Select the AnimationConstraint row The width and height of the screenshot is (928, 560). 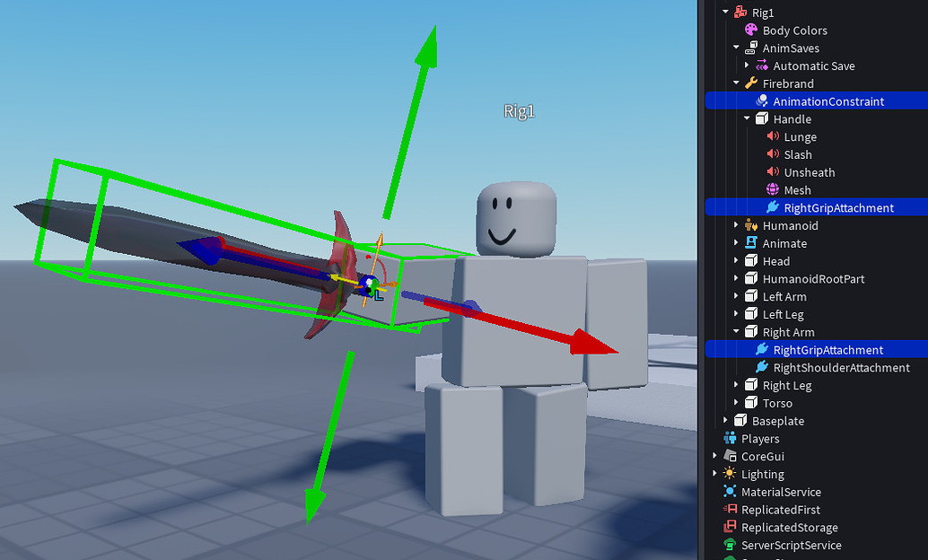[x=817, y=101]
